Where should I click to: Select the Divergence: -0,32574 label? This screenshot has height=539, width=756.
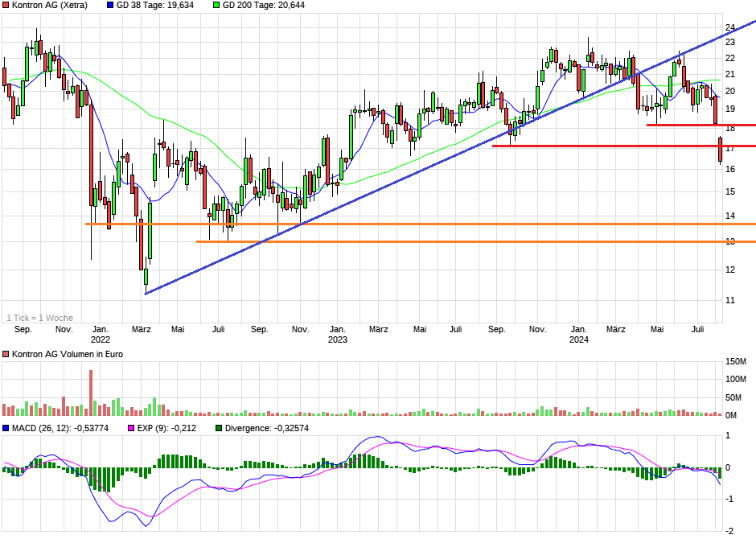[x=265, y=427]
